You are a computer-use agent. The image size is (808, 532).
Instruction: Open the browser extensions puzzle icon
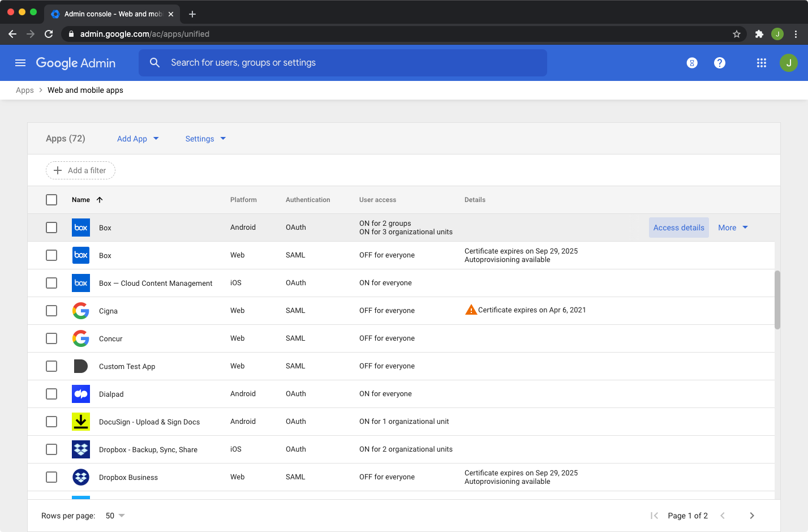[x=759, y=34]
